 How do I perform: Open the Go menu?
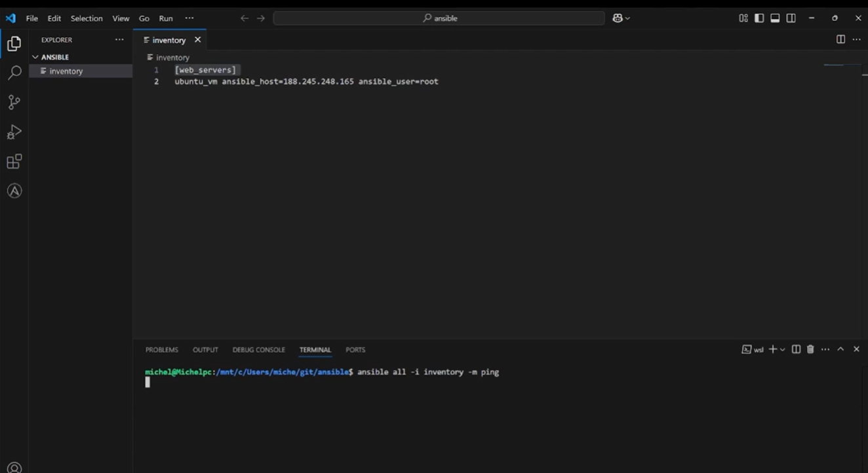click(x=144, y=18)
